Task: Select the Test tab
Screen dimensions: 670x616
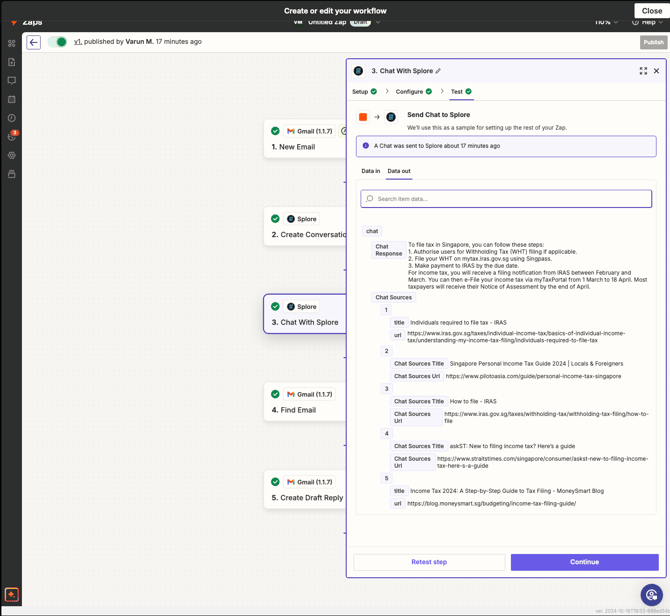Action: coord(461,91)
